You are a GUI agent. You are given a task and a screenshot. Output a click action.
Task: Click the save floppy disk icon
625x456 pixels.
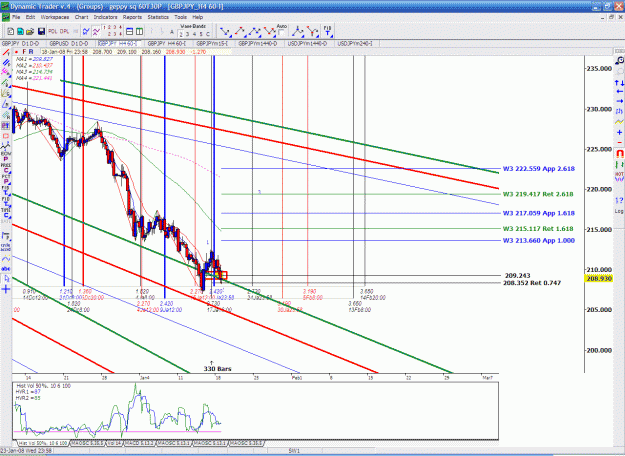[x=41, y=31]
